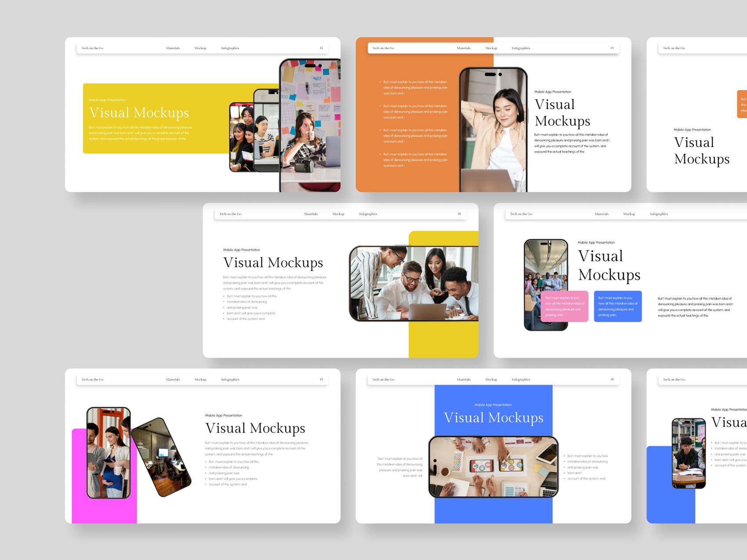Screen dimensions: 747x560
Task: Click 'Tech on the Go' on slide 18
Action: tap(230, 214)
